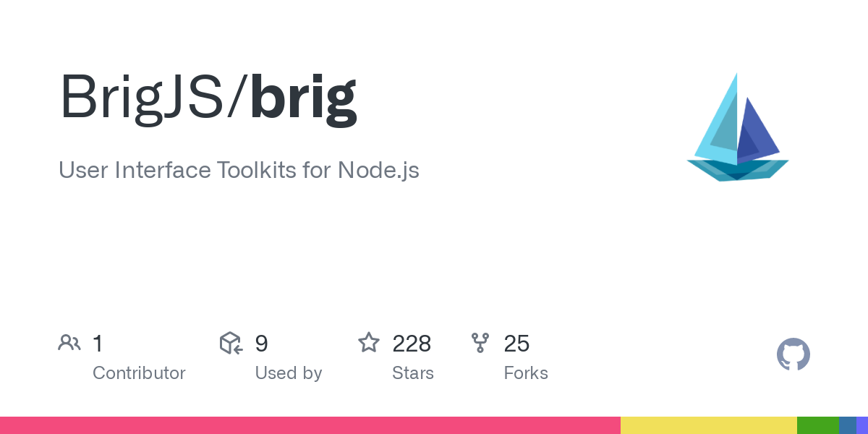Click the Stars label
Viewport: 868px width, 434px height.
pyautogui.click(x=412, y=373)
